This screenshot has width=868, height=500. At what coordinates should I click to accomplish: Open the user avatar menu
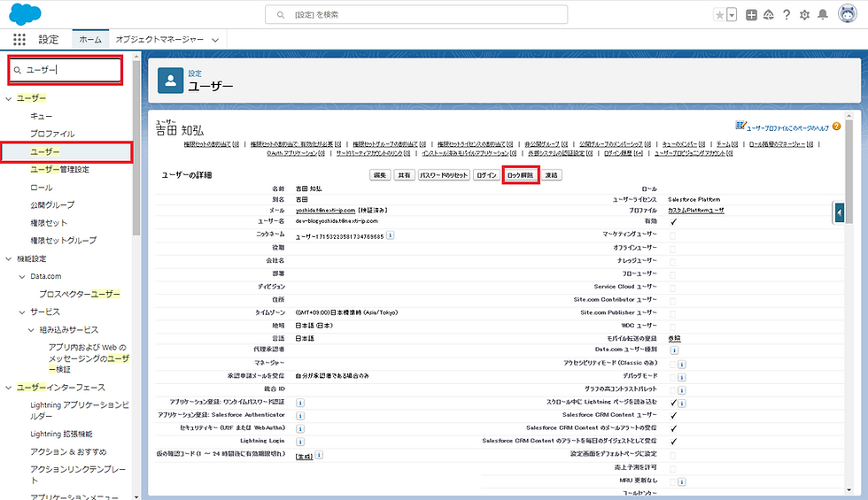click(x=848, y=14)
